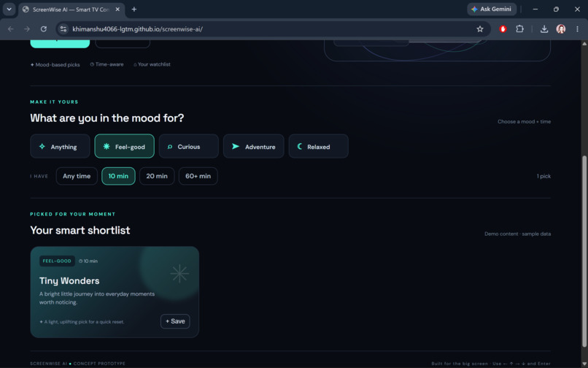The image size is (588, 368).
Task: Open the Chrome three-dot menu
Action: coord(578,29)
